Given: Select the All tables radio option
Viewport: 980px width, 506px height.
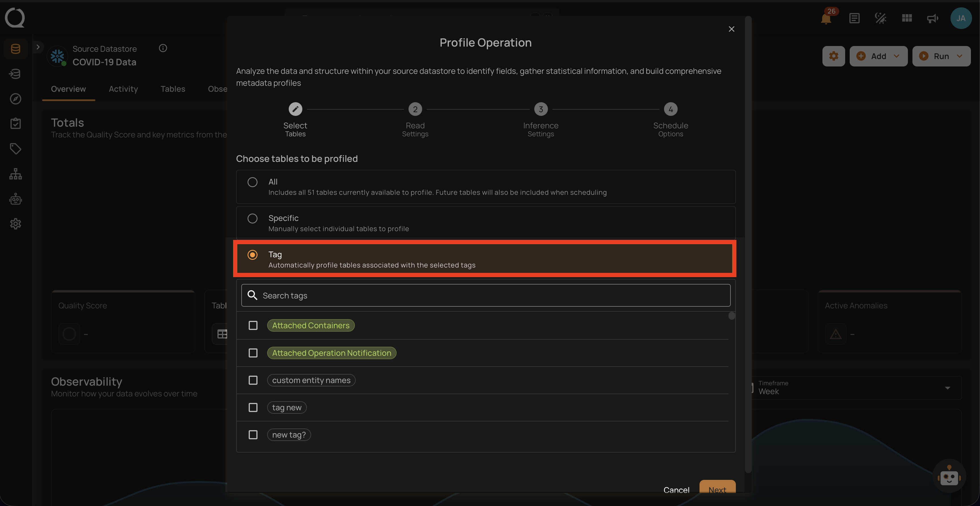Looking at the screenshot, I should pos(252,182).
